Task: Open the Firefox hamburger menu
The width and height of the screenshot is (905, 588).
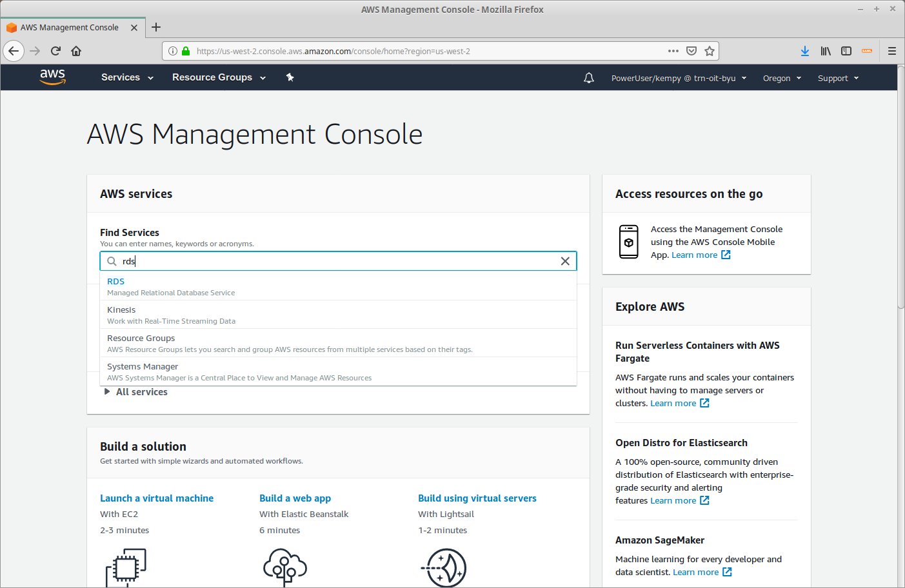Action: point(892,51)
